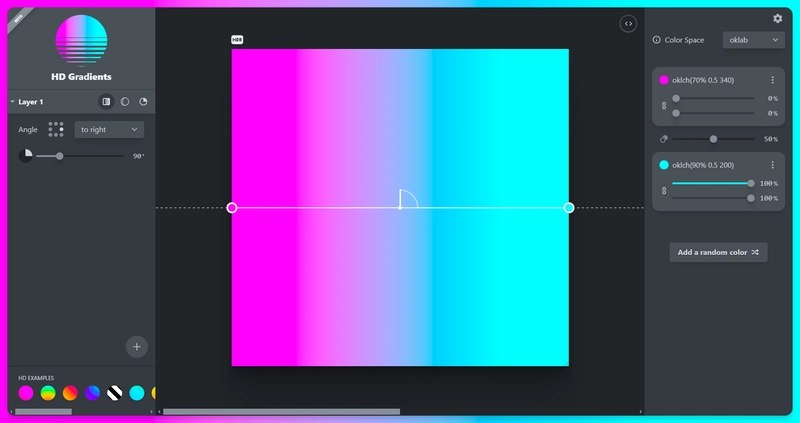
Task: Click second position slider of cyan stop
Action: (713, 198)
